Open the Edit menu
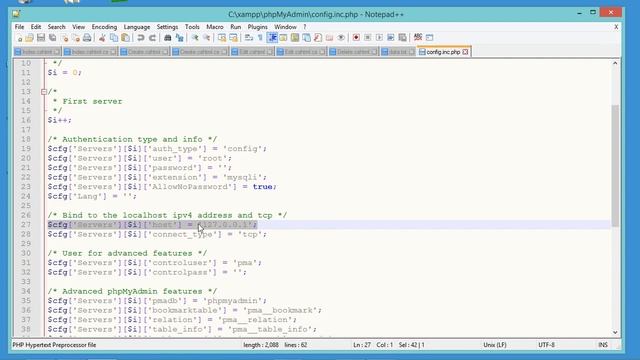The height and width of the screenshot is (360, 640). point(36,27)
